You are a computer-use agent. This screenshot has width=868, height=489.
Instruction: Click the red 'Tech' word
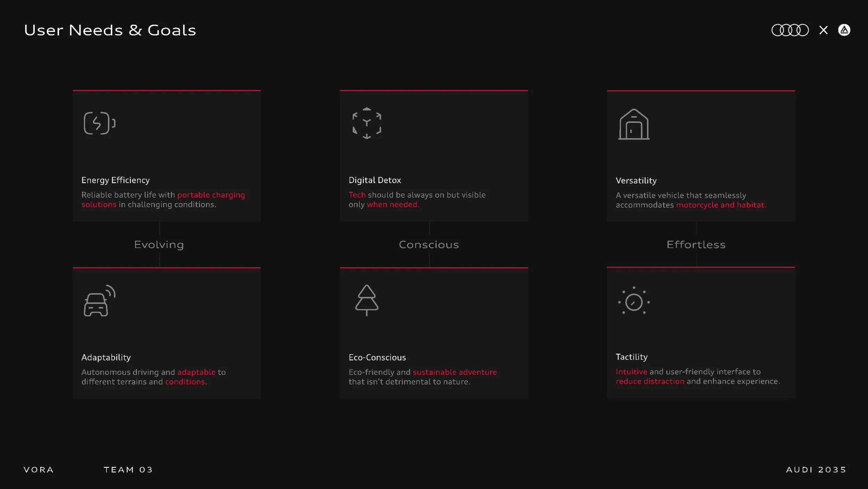coord(357,195)
